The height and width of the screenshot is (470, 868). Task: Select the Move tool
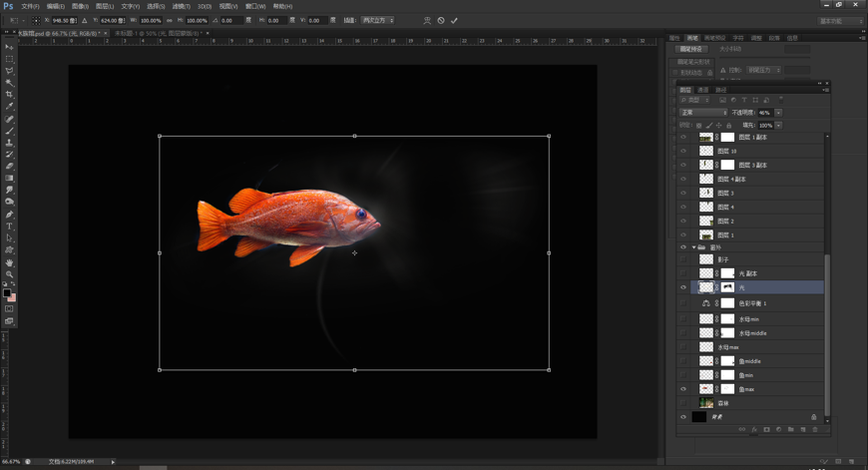pyautogui.click(x=9, y=47)
